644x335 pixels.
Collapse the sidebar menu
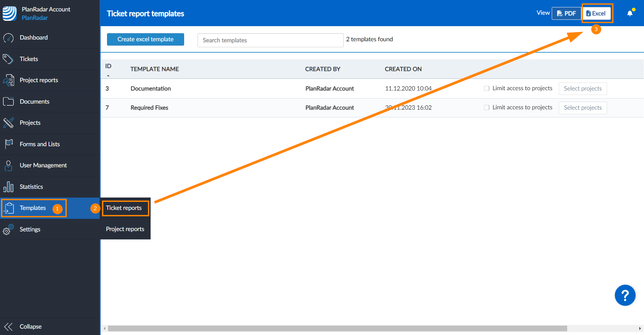pos(31,327)
